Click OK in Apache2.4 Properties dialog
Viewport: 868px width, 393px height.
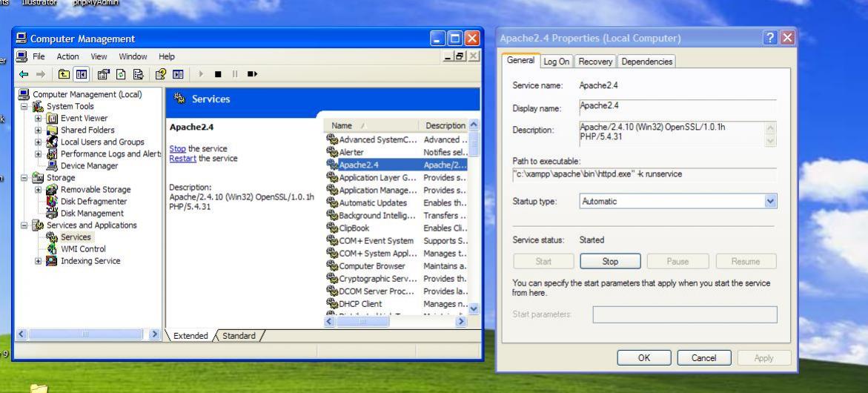pyautogui.click(x=644, y=357)
